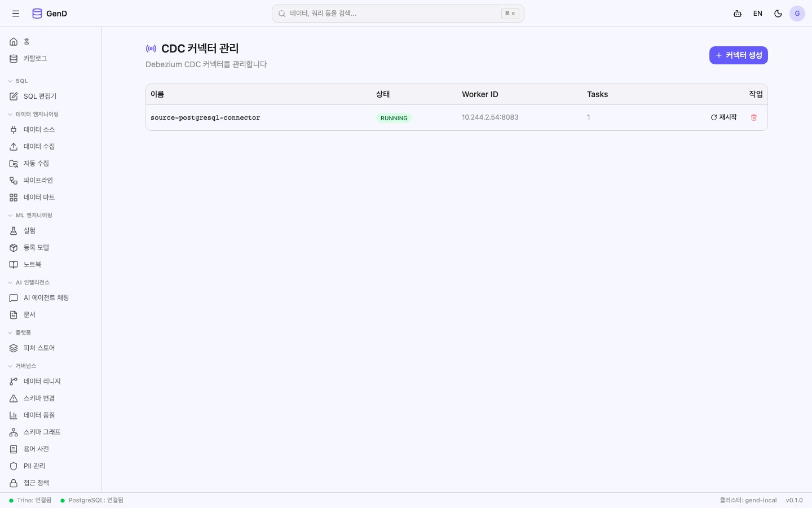Viewport: 812px width, 508px height.
Task: Click the 피처 스토어 layers icon
Action: (x=14, y=348)
